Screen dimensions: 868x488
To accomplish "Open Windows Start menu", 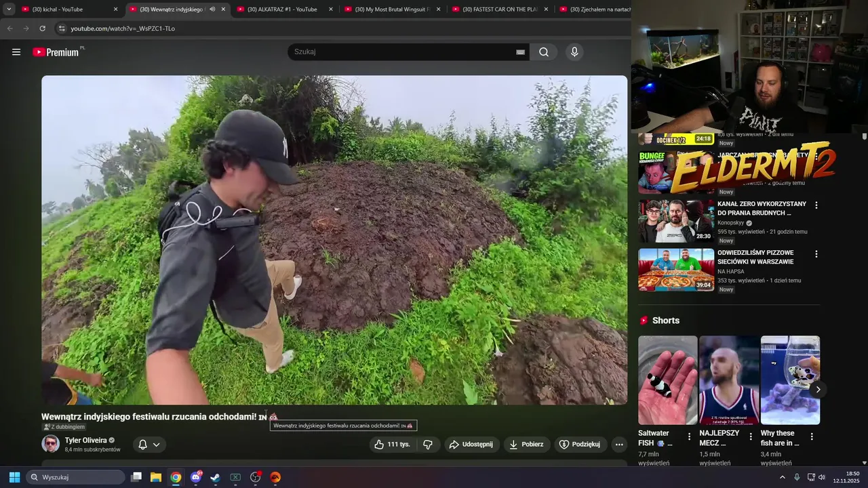I will pyautogui.click(x=14, y=477).
